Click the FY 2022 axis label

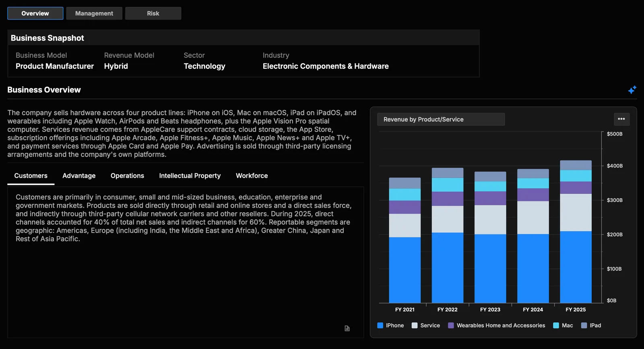point(448,310)
